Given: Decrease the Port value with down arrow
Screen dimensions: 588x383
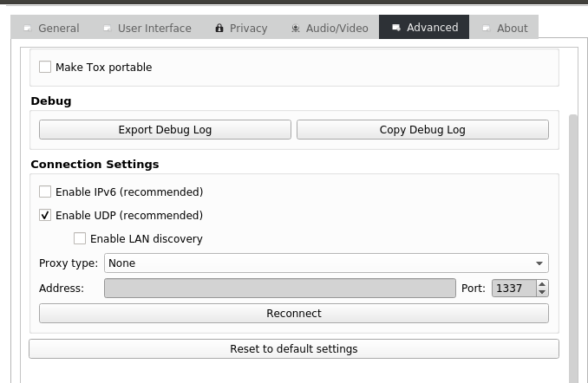Looking at the screenshot, I should [x=542, y=292].
